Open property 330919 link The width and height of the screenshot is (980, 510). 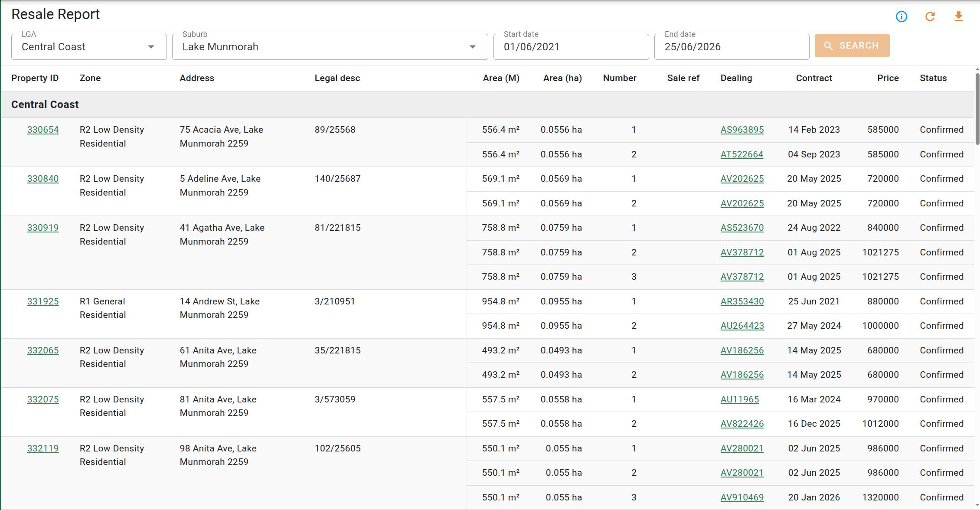click(x=43, y=228)
